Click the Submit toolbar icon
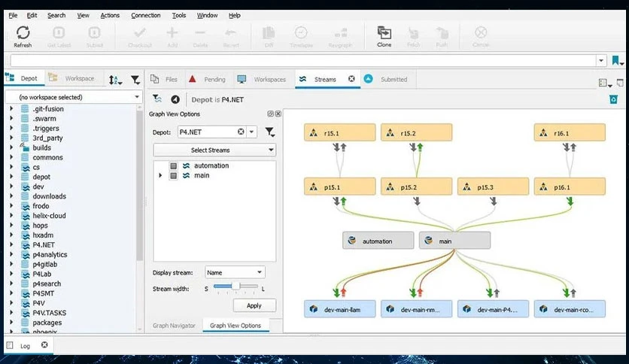Screen dimensions: 629x364 point(94,33)
